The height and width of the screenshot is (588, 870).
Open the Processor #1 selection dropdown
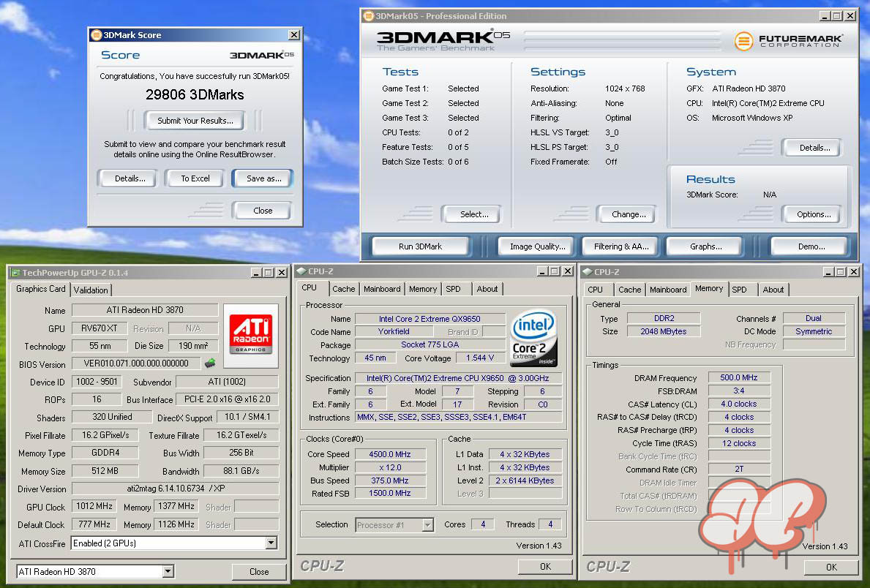(427, 525)
